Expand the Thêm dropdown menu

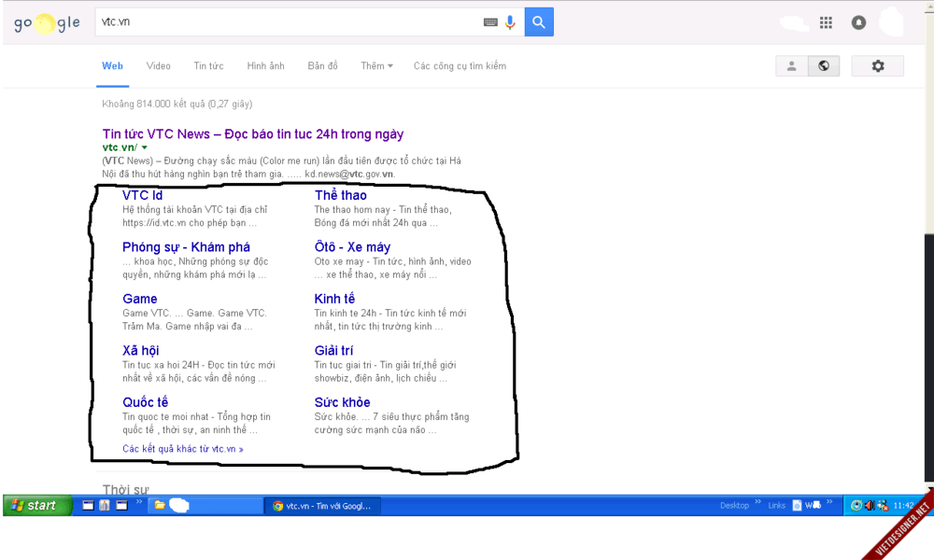tap(376, 66)
